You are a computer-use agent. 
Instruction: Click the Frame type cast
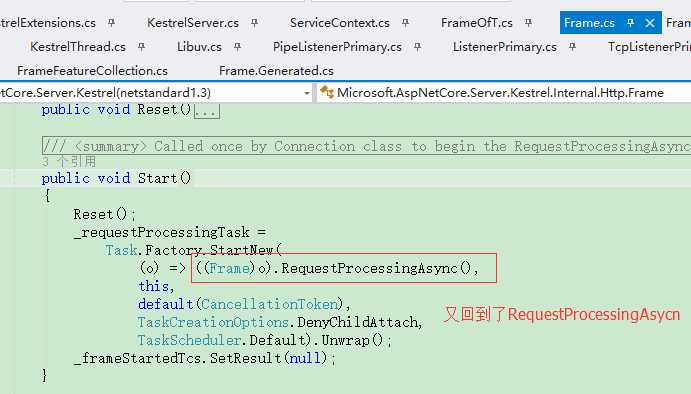pos(229,268)
